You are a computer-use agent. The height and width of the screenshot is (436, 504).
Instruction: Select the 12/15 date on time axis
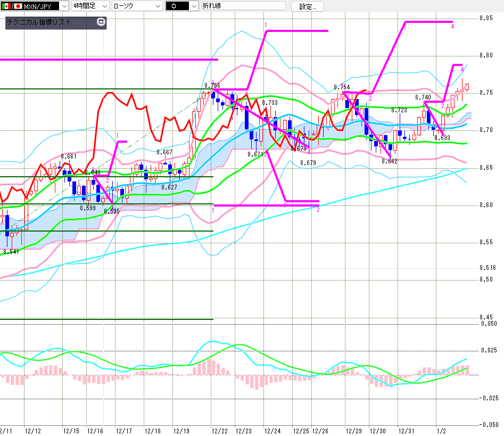[x=71, y=430]
